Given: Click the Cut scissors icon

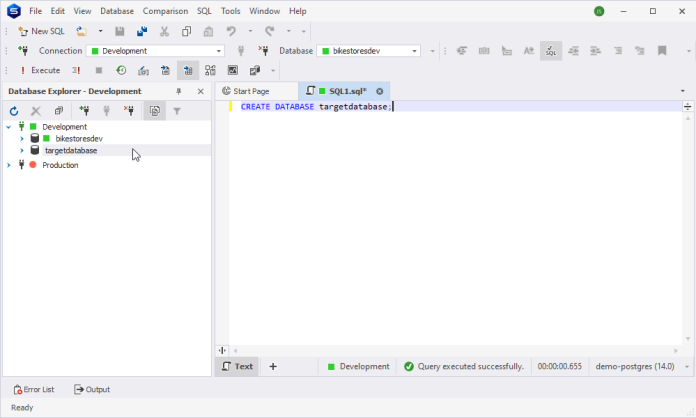Looking at the screenshot, I should click(165, 31).
